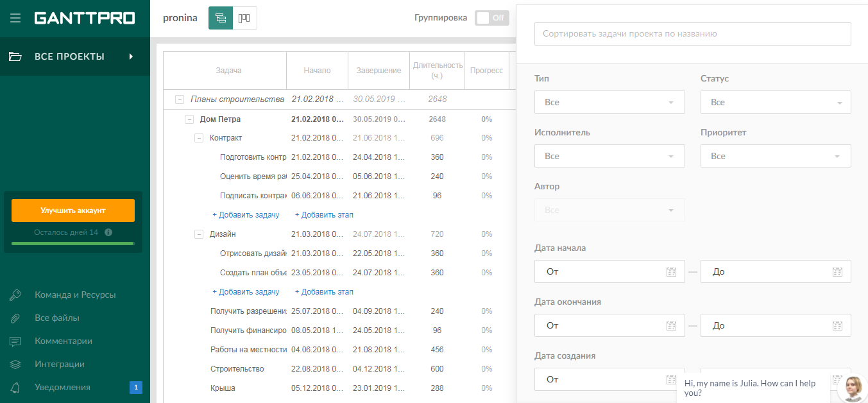Collapse the Дом Петра group
868x403 pixels.
189,119
